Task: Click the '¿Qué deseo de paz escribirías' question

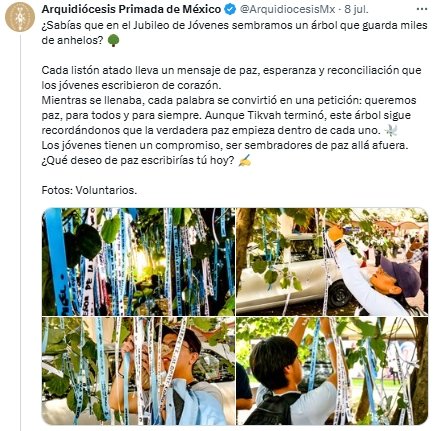Action: point(138,160)
